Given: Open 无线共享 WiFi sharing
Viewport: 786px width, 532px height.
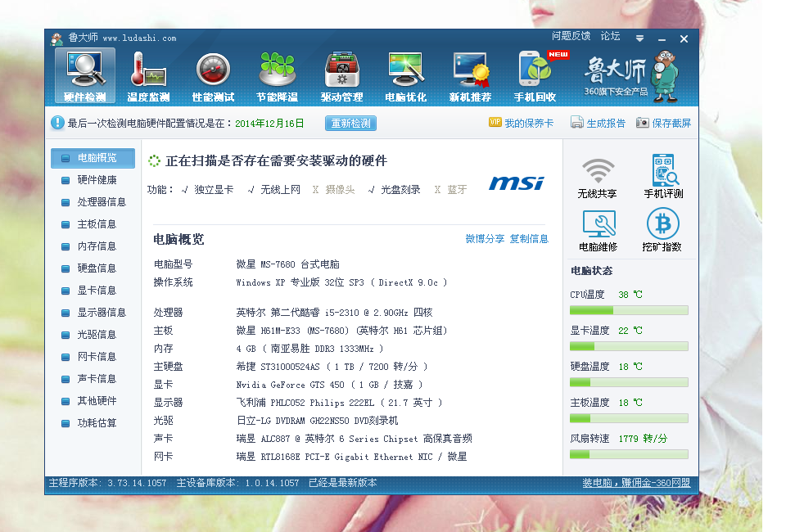Looking at the screenshot, I should pos(597,178).
